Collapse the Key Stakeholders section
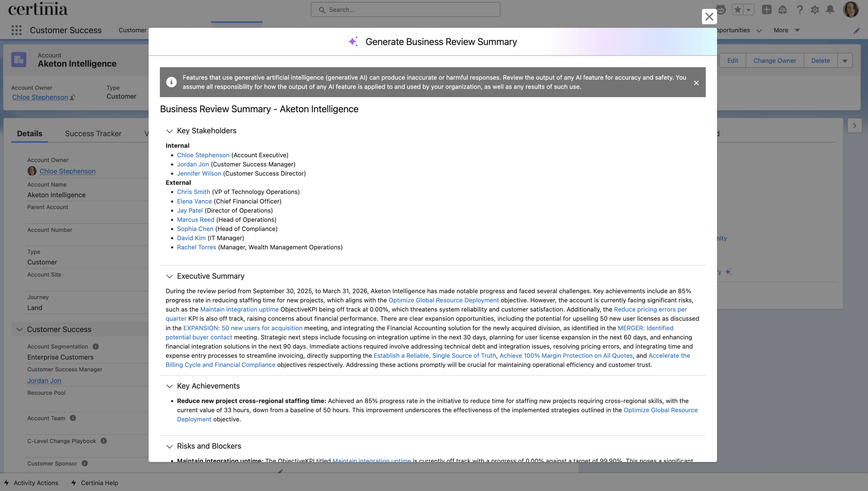The width and height of the screenshot is (868, 491). 170,131
